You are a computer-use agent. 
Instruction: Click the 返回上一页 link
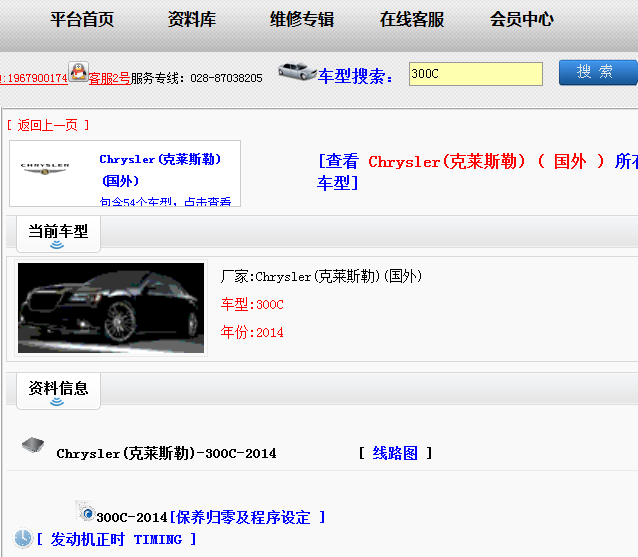click(48, 125)
